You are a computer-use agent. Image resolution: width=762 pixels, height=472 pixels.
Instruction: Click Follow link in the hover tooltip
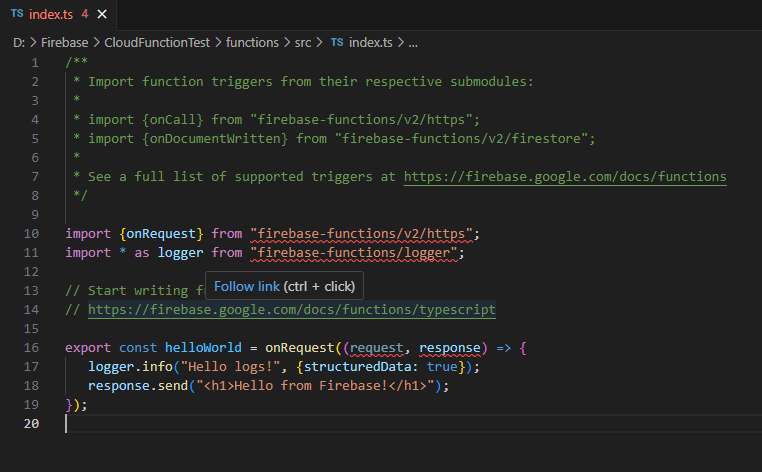tap(247, 286)
